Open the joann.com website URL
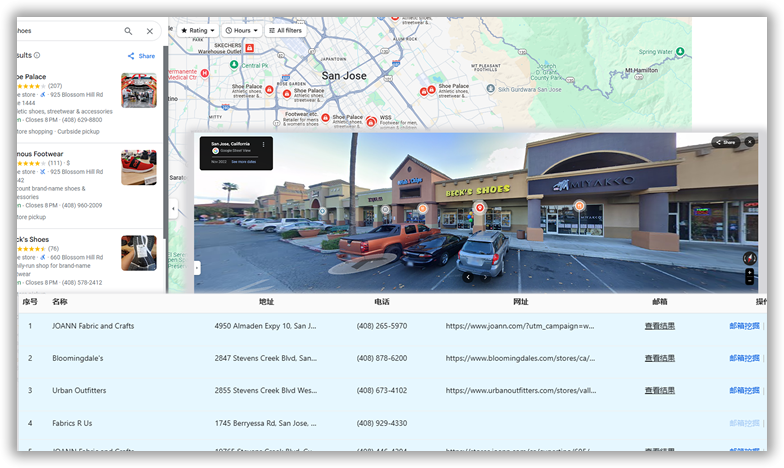 pyautogui.click(x=520, y=326)
